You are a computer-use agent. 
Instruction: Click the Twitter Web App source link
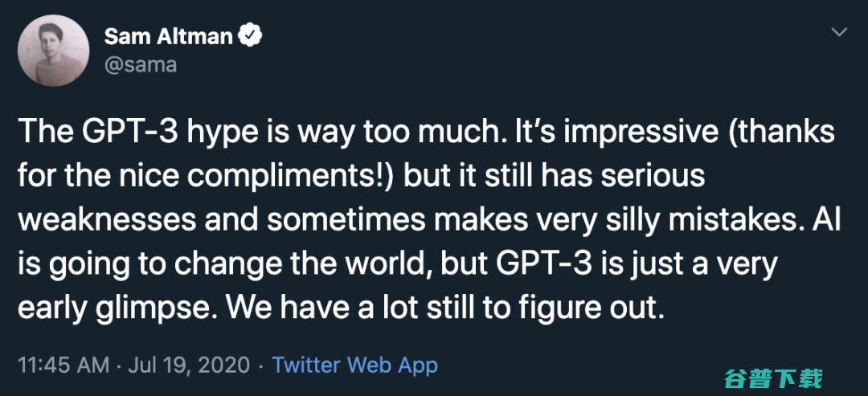point(354,365)
